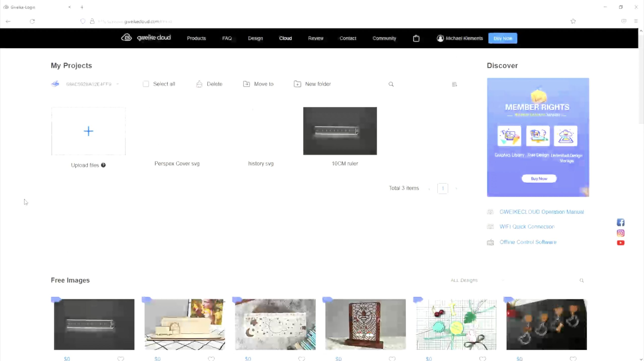This screenshot has width=644, height=361.
Task: Open the Community menu item
Action: point(384,38)
